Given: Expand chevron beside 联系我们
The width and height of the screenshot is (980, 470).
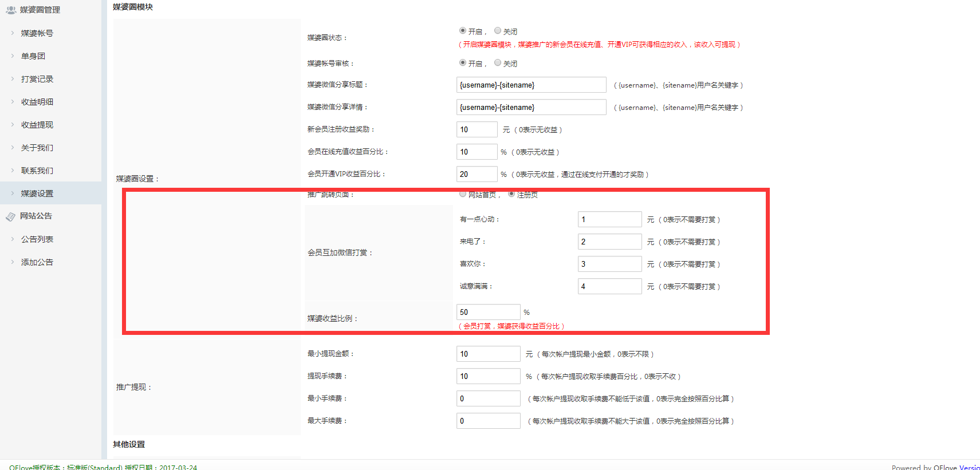Looking at the screenshot, I should 13,171.
